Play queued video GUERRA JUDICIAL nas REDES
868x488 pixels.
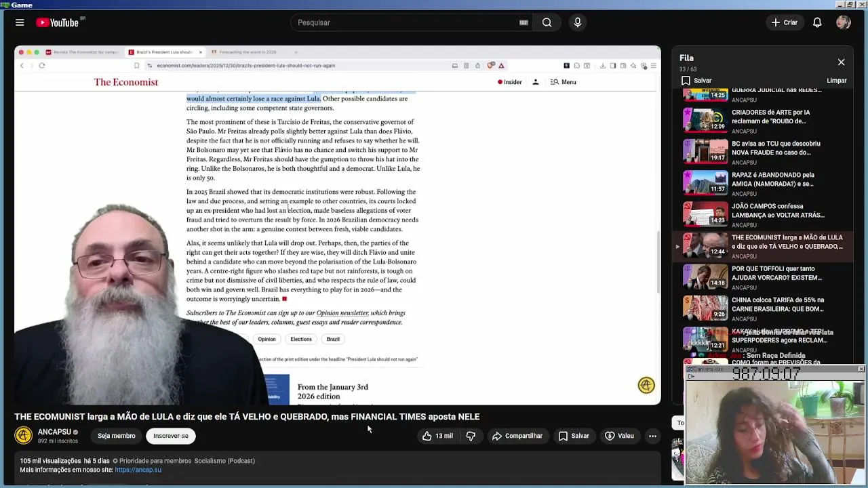(x=764, y=95)
